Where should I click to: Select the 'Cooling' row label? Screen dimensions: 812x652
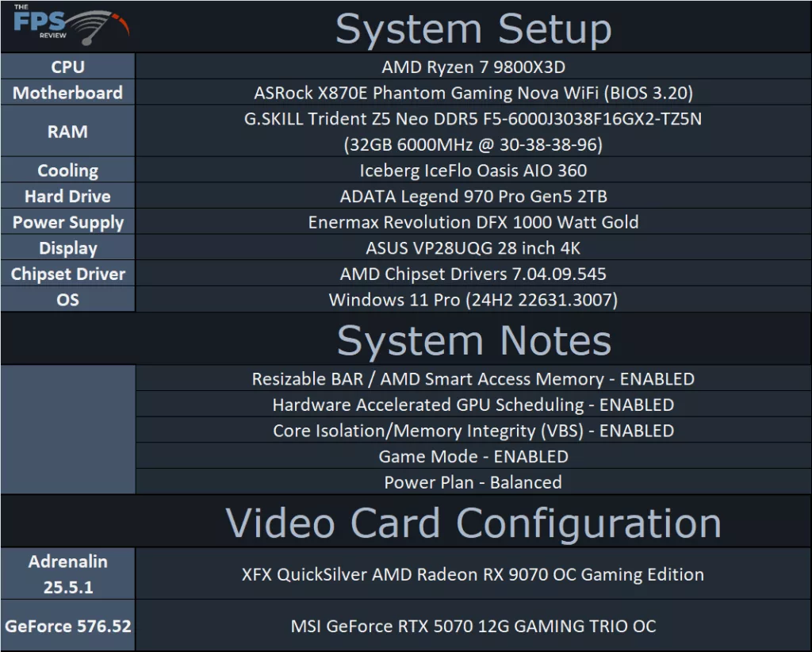[x=68, y=170]
